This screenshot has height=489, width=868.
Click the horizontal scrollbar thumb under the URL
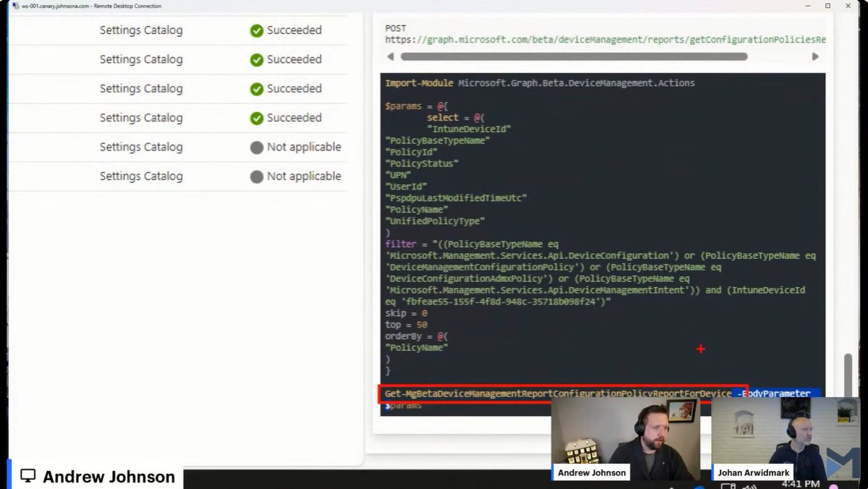574,56
